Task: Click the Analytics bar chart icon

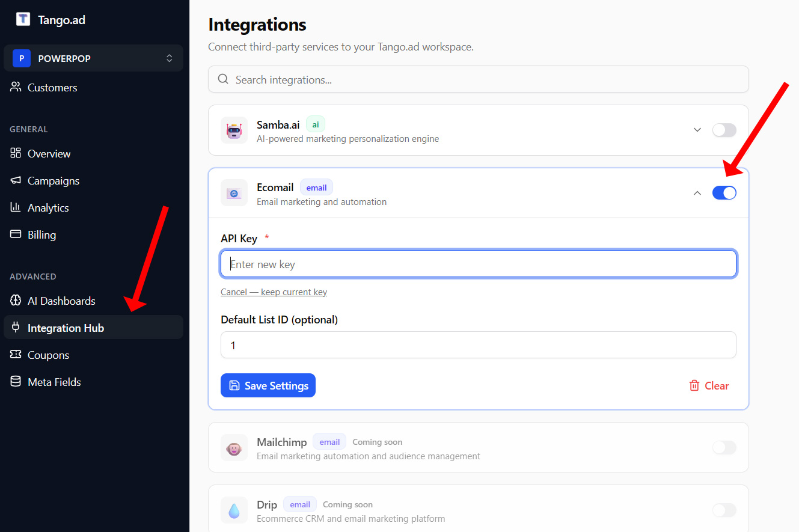Action: tap(16, 207)
